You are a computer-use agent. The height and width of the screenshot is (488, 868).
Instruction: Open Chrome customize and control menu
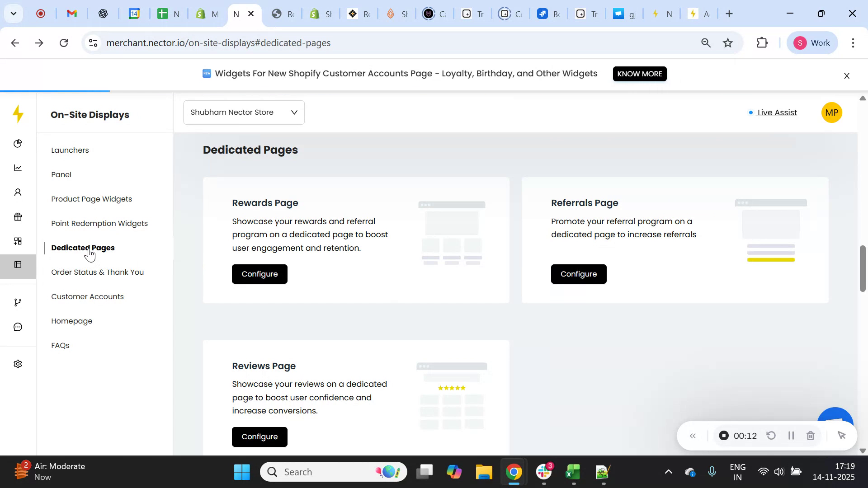click(853, 42)
